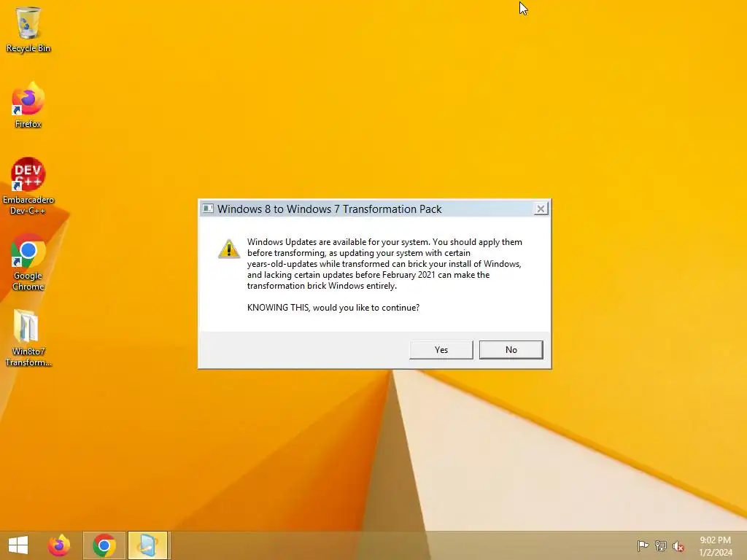This screenshot has height=560, width=747.
Task: Select the Embarcadero Dev-C++ desktop shortcut
Action: click(x=28, y=186)
